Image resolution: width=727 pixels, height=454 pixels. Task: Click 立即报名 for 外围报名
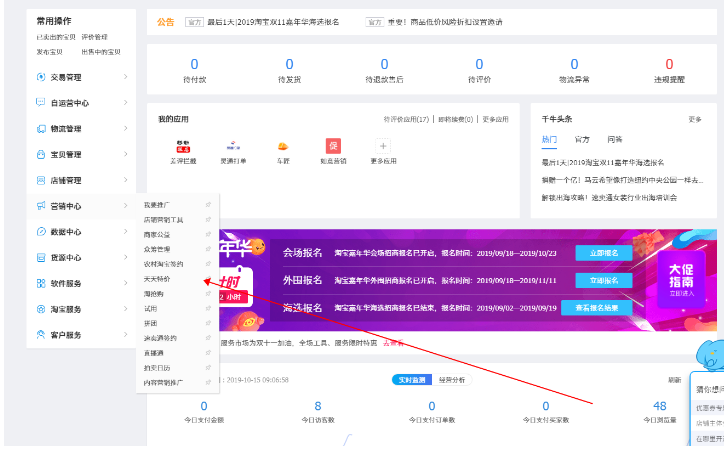[x=604, y=281]
